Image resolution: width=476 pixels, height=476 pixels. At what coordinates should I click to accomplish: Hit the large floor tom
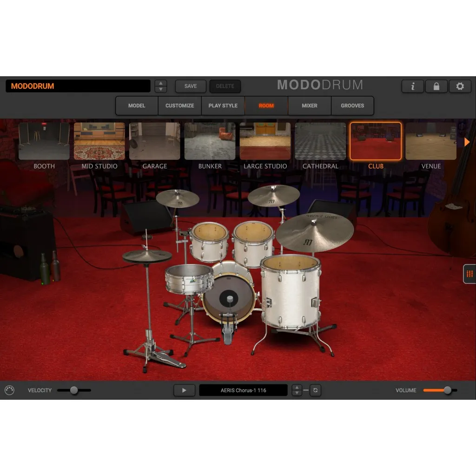[x=291, y=291]
